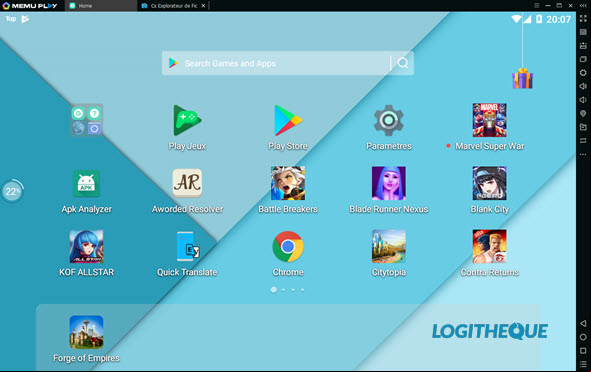Launch Marvel Super War game

click(489, 120)
